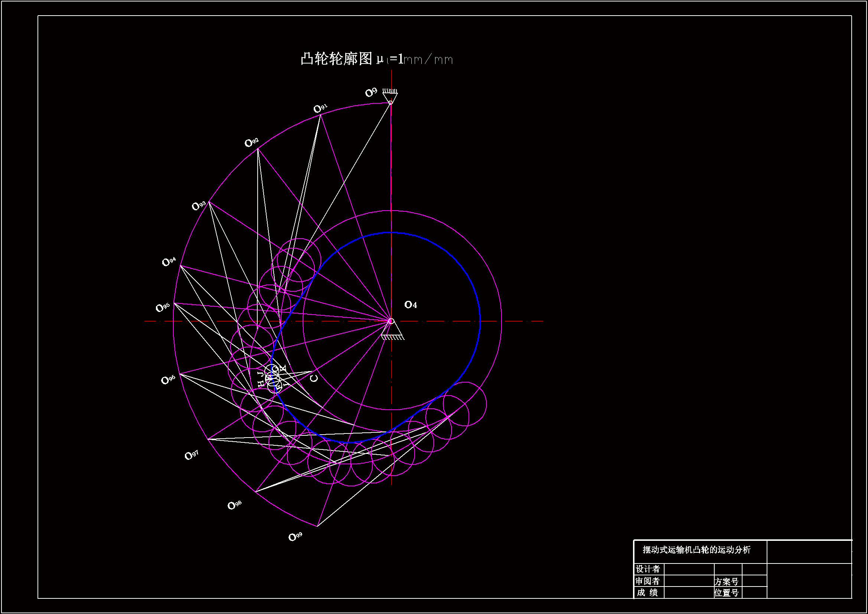Click the 位置号 label in title block

point(726,593)
